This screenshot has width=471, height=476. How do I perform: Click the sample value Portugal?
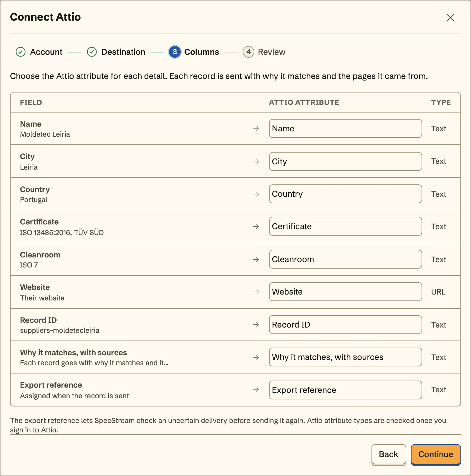coord(34,200)
